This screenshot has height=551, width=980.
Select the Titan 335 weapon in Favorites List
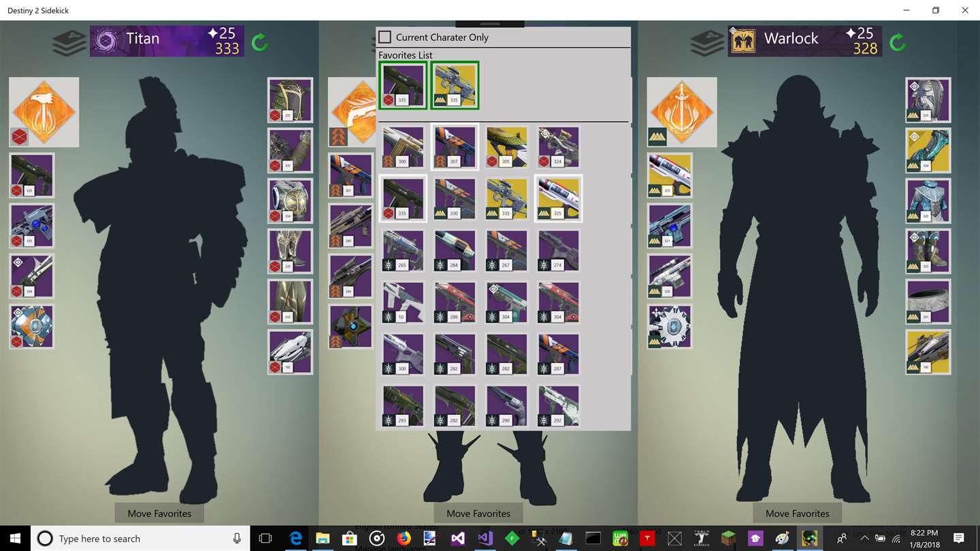click(x=403, y=85)
